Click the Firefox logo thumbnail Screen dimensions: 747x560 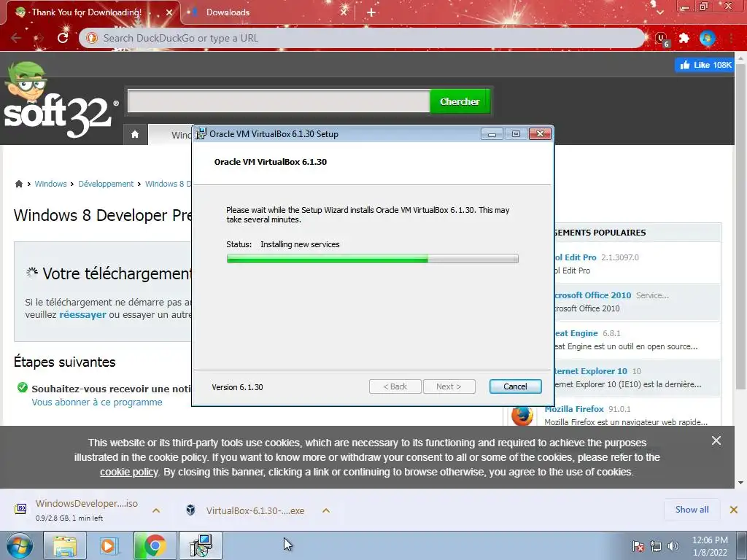[522, 415]
